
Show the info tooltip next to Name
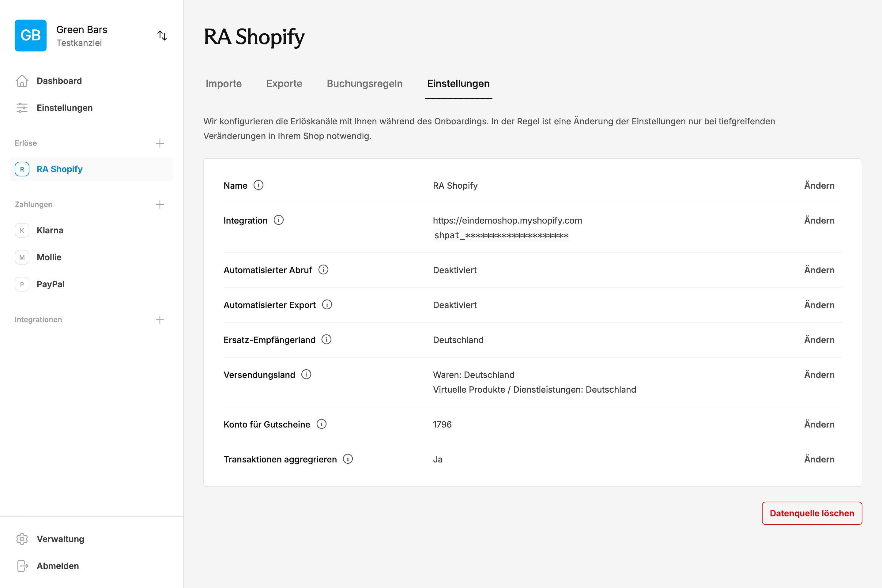coord(258,185)
